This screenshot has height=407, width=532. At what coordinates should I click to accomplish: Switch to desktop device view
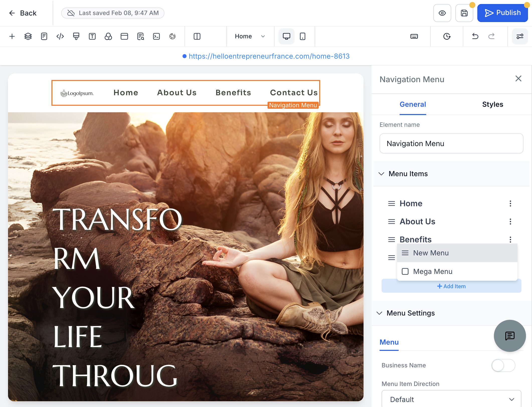287,36
